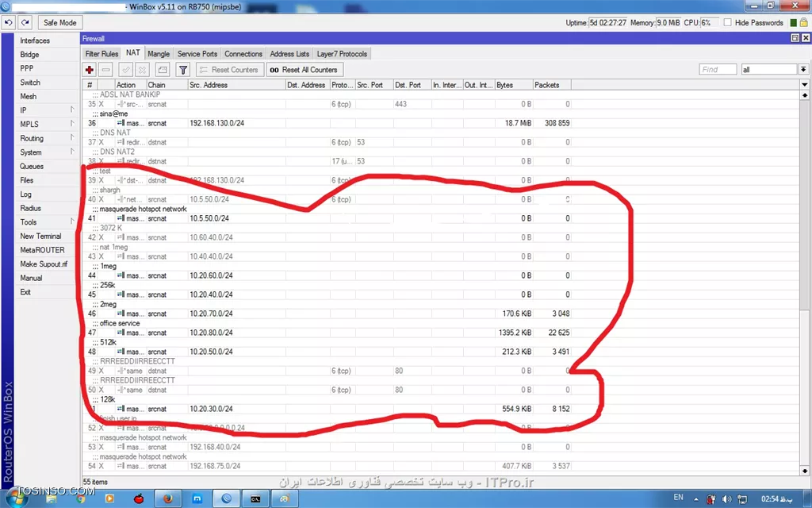Open the command prompt taskbar icon
This screenshot has width=812, height=508.
coord(255,498)
